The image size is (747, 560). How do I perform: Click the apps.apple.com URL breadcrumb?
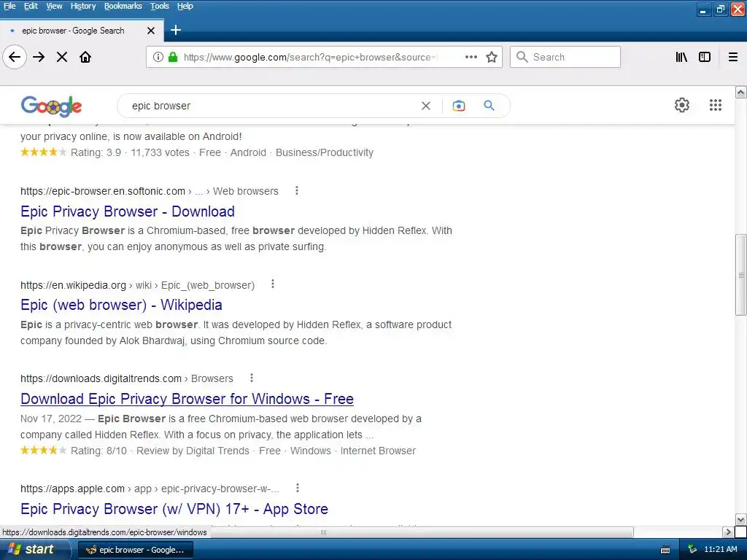[150, 489]
